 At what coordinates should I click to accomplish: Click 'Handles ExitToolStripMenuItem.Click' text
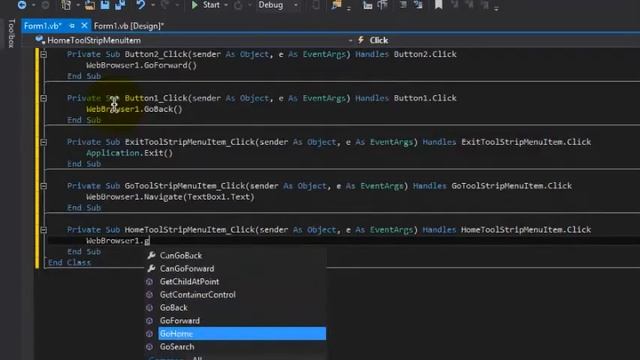point(507,142)
